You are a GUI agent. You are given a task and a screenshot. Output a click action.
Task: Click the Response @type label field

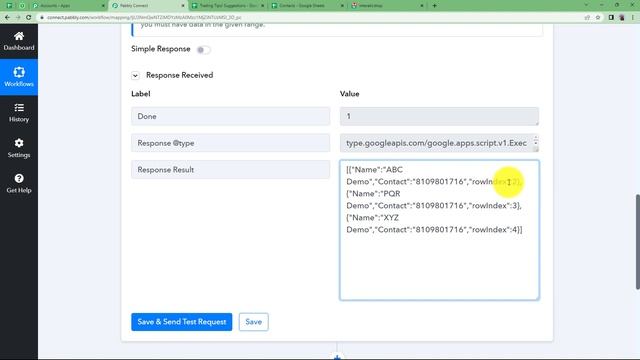230,143
